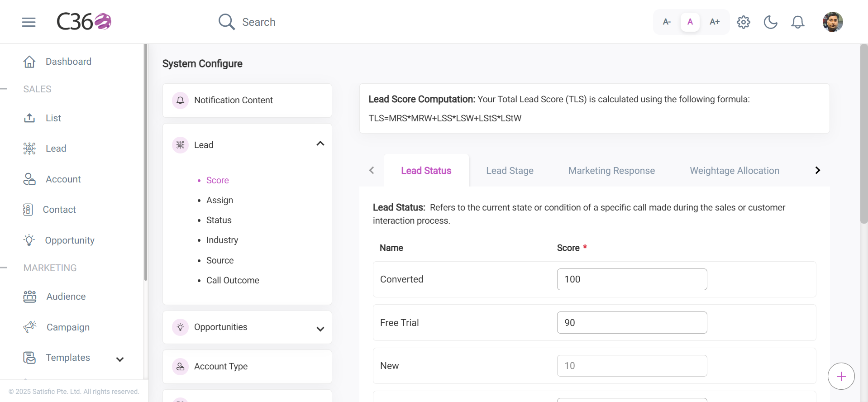Select Source under Lead settings
Image resolution: width=868 pixels, height=402 pixels.
point(220,260)
